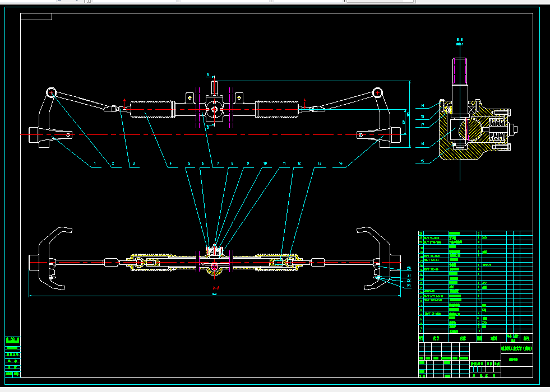Select callout 18 beside the B-B section
The height and width of the screenshot is (392, 550).
[423, 116]
